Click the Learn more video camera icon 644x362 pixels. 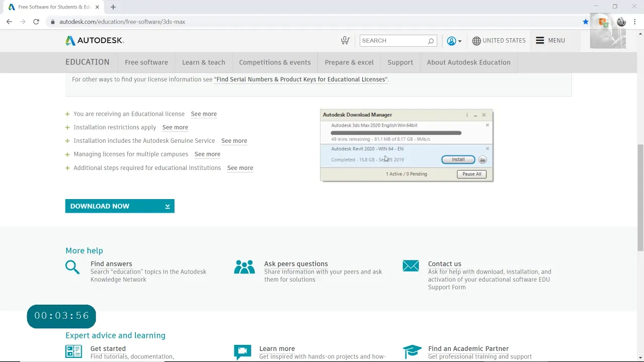coord(243,351)
